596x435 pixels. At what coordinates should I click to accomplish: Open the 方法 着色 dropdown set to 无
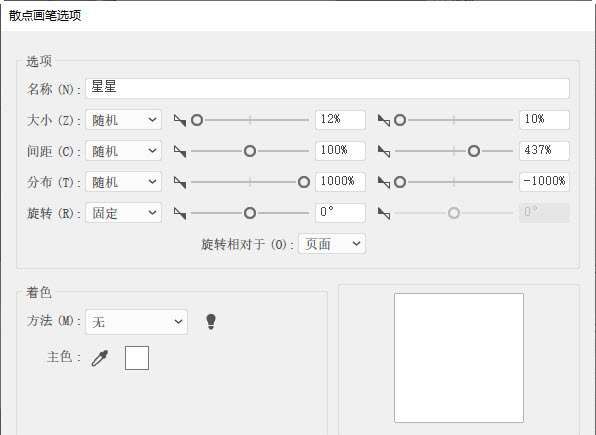tap(136, 322)
